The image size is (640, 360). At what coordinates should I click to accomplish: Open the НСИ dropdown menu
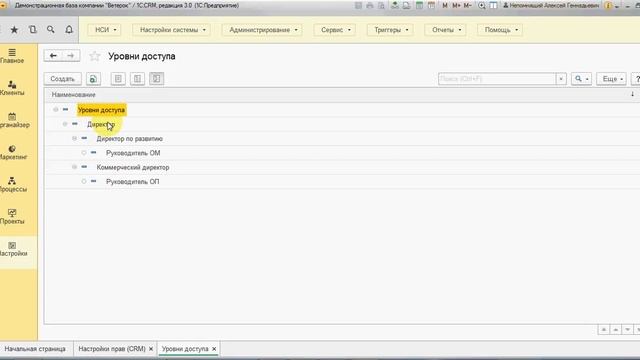click(x=104, y=30)
